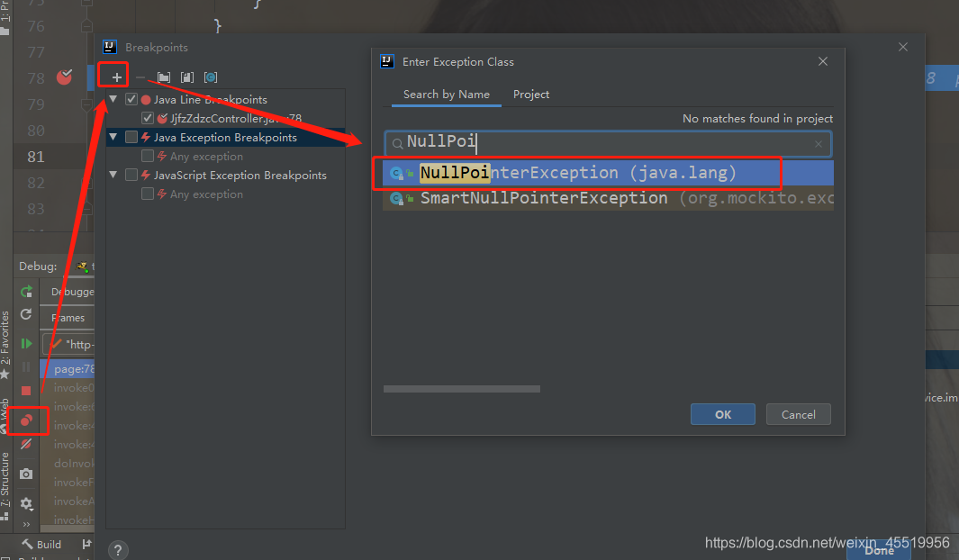Select NullPointerException (java.lang) result
The image size is (959, 560).
click(609, 173)
